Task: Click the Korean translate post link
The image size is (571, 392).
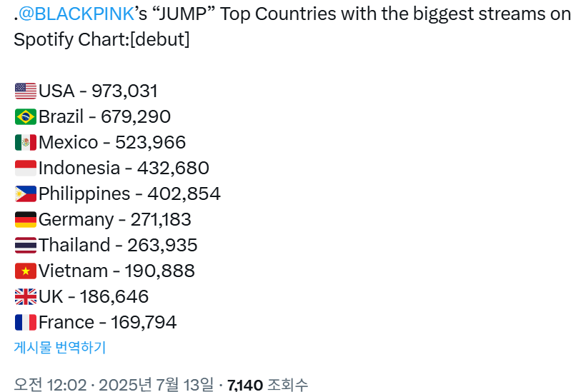Action: pos(60,347)
